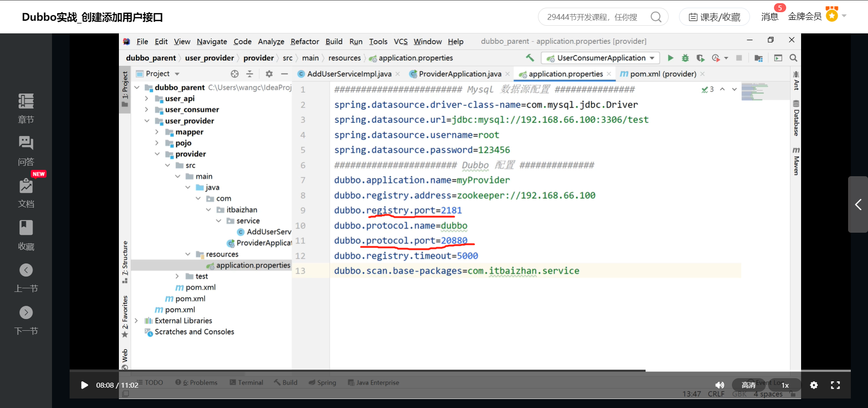
Task: Change video quality 高清
Action: (749, 385)
